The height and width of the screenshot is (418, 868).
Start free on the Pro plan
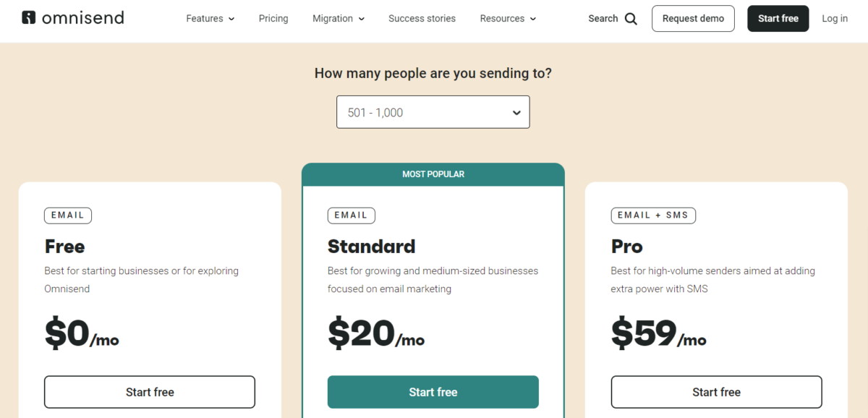(716, 391)
